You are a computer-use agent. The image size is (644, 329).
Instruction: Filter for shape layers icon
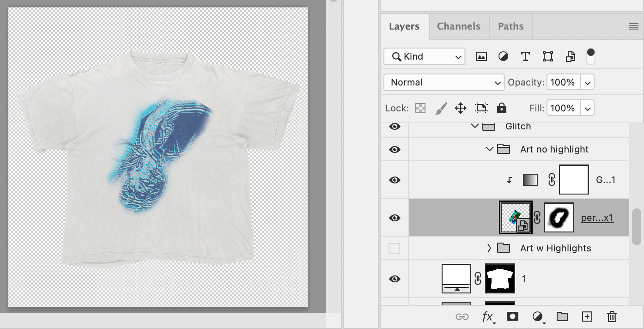point(548,56)
